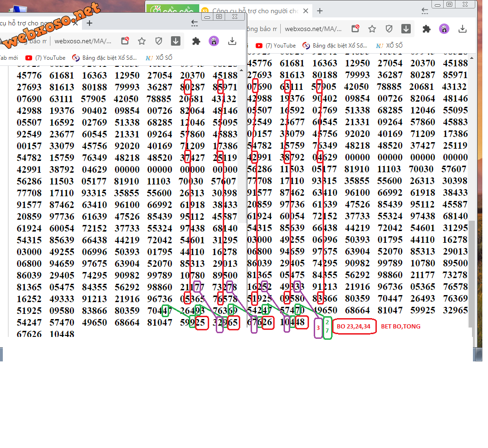This screenshot has width=488, height=448.
Task: Click the tab search arrows in the right window
Action: click(x=425, y=11)
